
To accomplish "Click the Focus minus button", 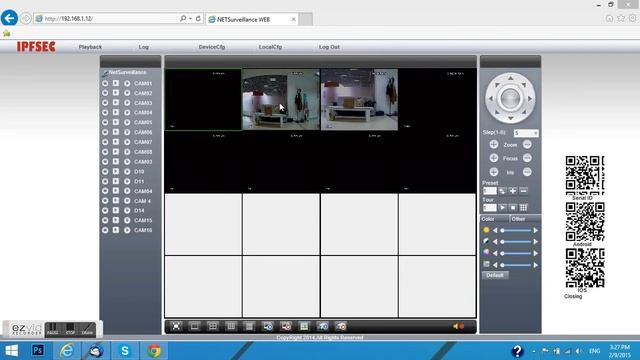I will (x=527, y=158).
